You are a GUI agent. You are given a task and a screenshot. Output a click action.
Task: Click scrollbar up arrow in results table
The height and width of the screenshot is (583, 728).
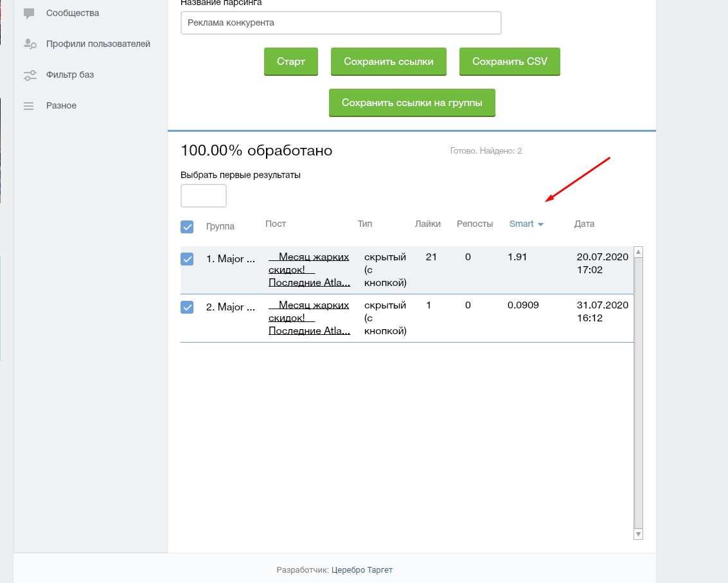coord(638,252)
